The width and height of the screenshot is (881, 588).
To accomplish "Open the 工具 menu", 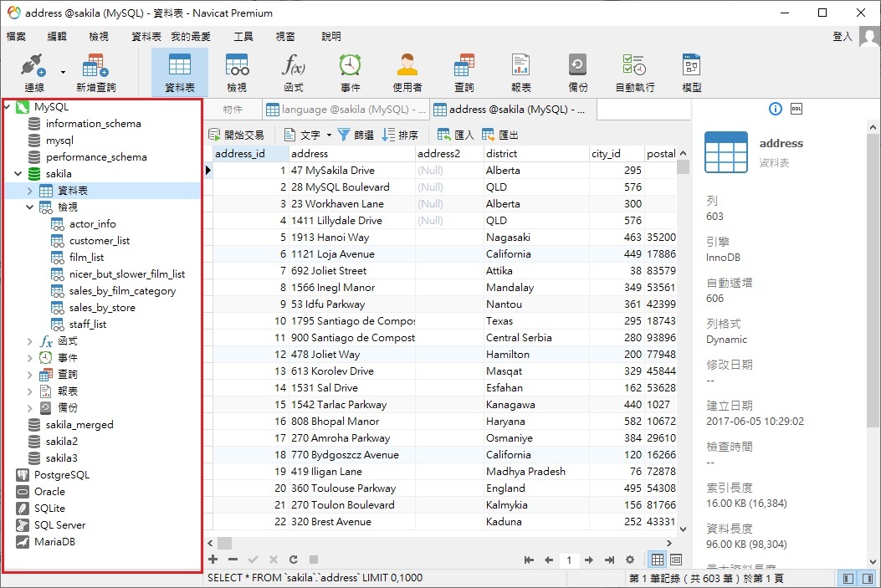I will click(x=243, y=37).
